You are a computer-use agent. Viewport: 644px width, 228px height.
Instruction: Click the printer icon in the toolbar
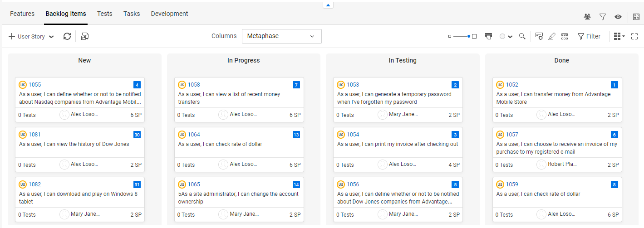[x=488, y=36]
